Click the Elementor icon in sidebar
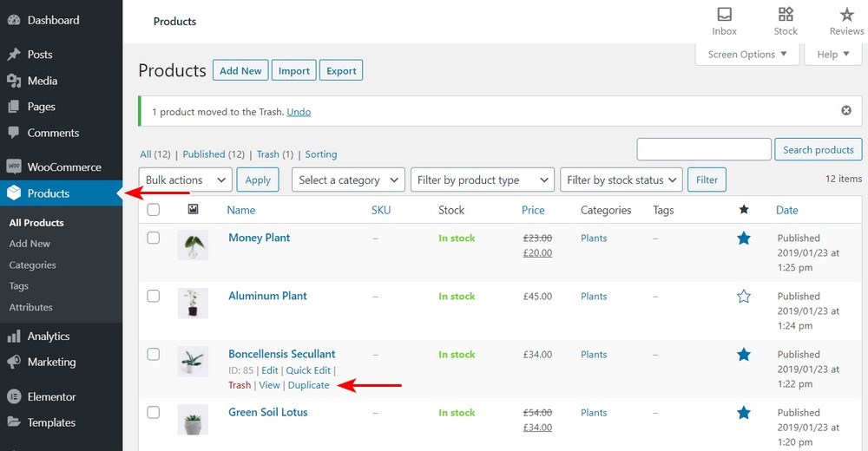Image resolution: width=868 pixels, height=451 pixels. [14, 396]
